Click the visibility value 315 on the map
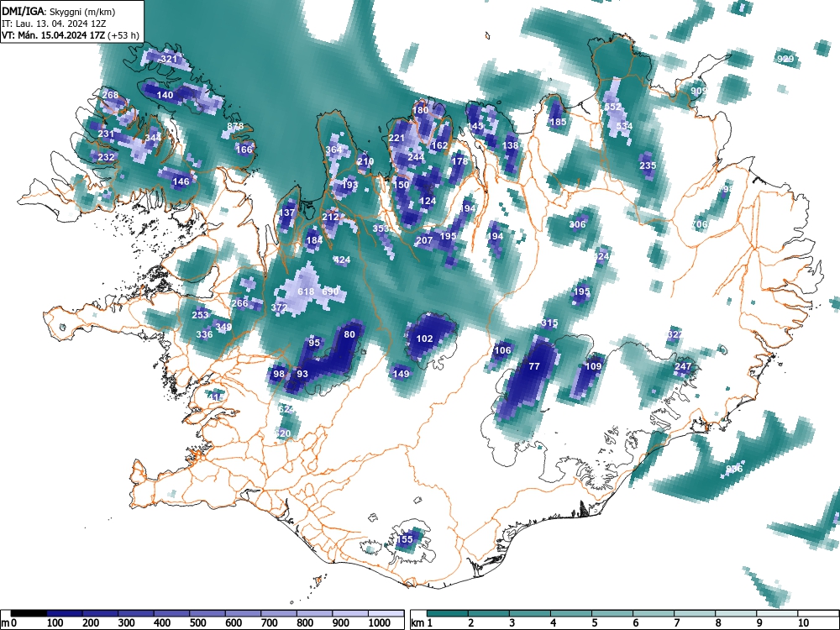This screenshot has width=840, height=630. (549, 323)
